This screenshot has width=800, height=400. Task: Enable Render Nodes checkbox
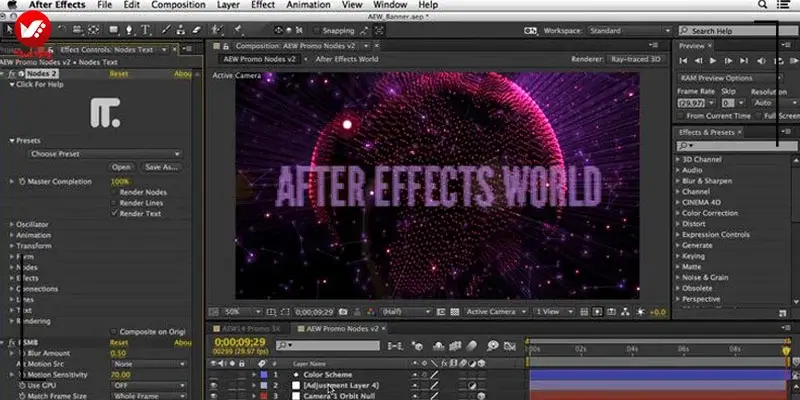pos(114,192)
